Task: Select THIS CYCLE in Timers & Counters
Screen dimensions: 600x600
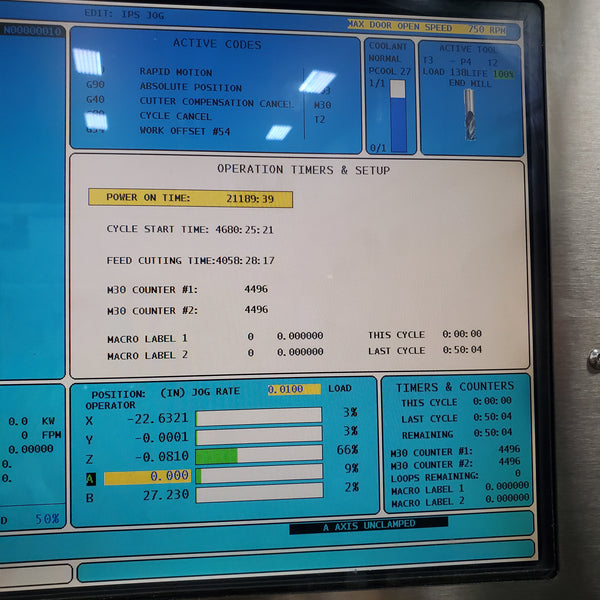Action: (x=456, y=402)
